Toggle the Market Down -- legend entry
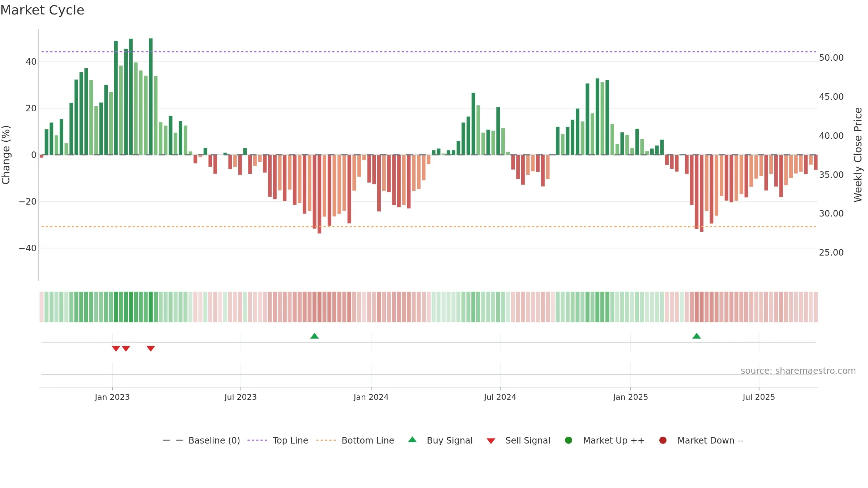The width and height of the screenshot is (868, 488). [701, 440]
